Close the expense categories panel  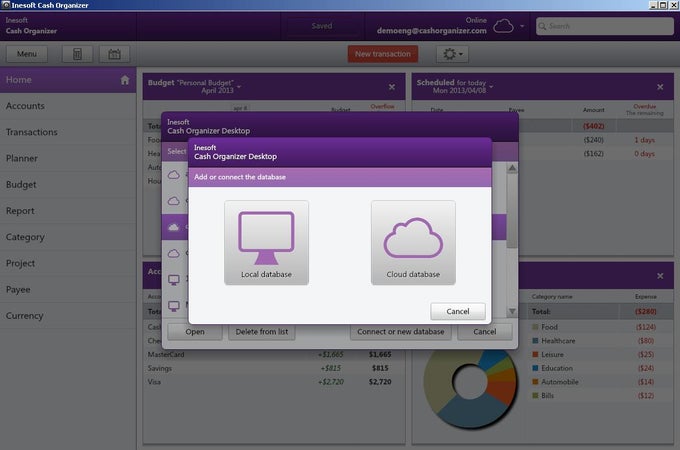point(660,276)
